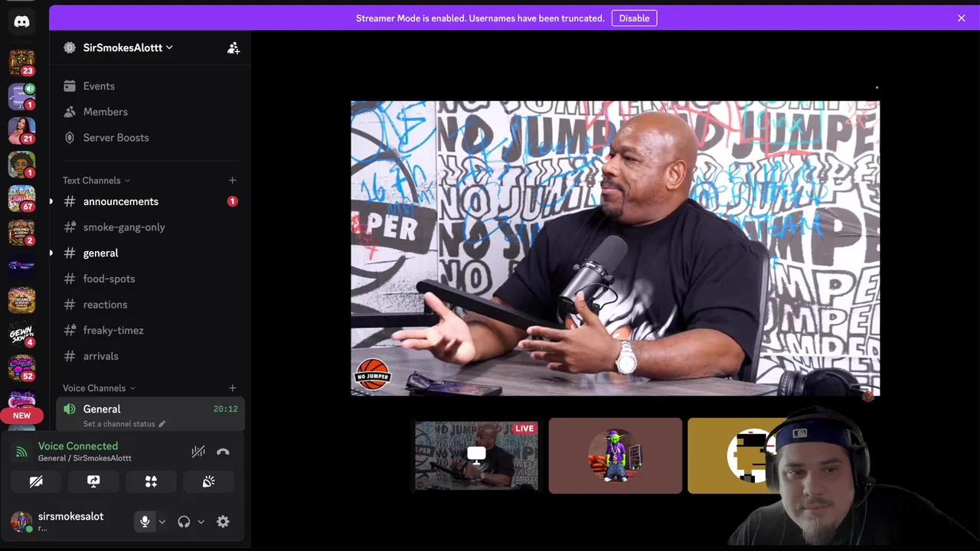Image resolution: width=980 pixels, height=551 pixels.
Task: Collapse the Text Channels category
Action: tap(96, 181)
